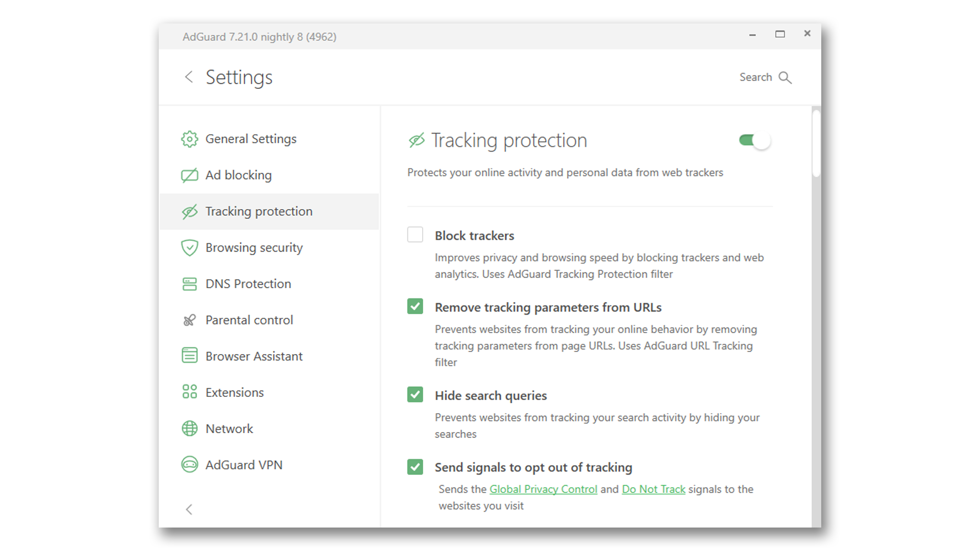Viewport: 980px width, 551px height.
Task: Open search with the magnifier icon
Action: pyautogui.click(x=786, y=77)
